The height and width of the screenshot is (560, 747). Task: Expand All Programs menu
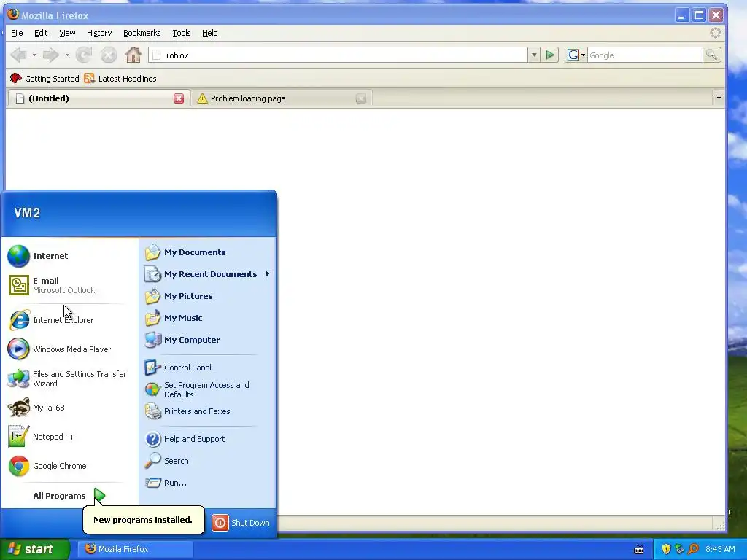point(69,496)
